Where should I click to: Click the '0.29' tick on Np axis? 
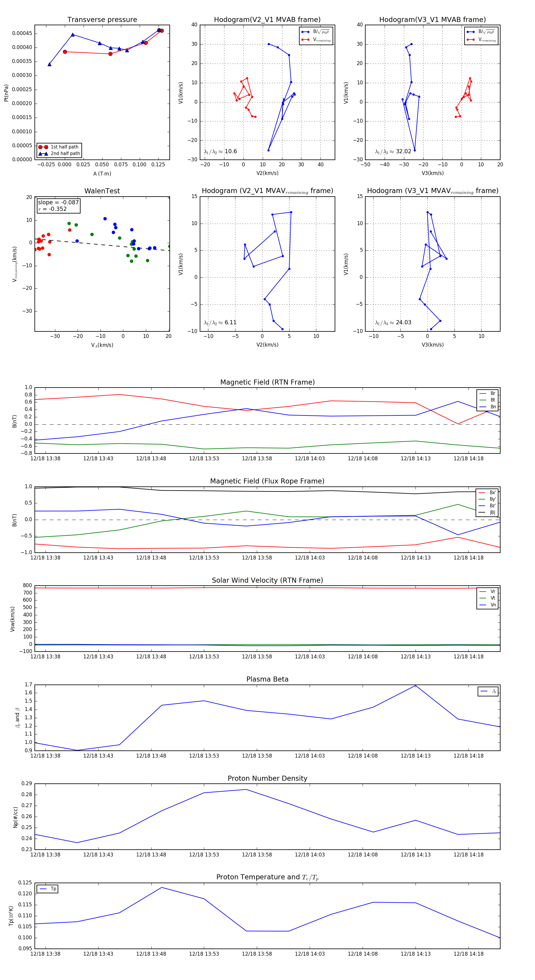point(27,783)
